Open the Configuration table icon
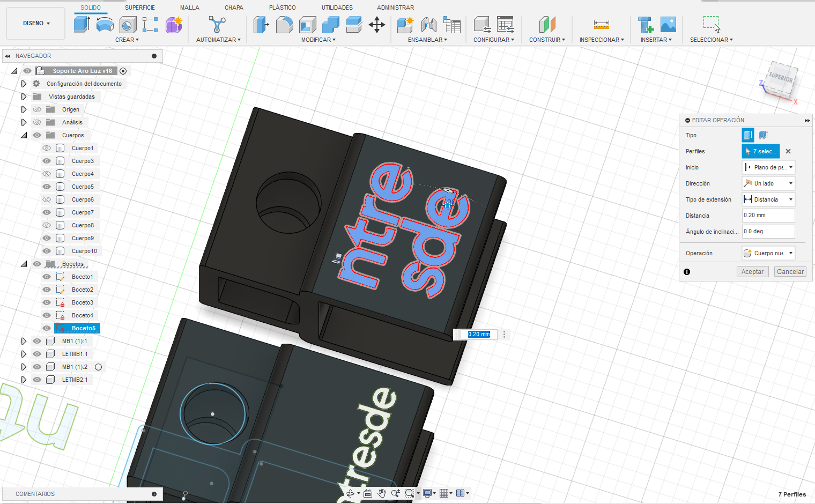The width and height of the screenshot is (815, 504). [506, 25]
